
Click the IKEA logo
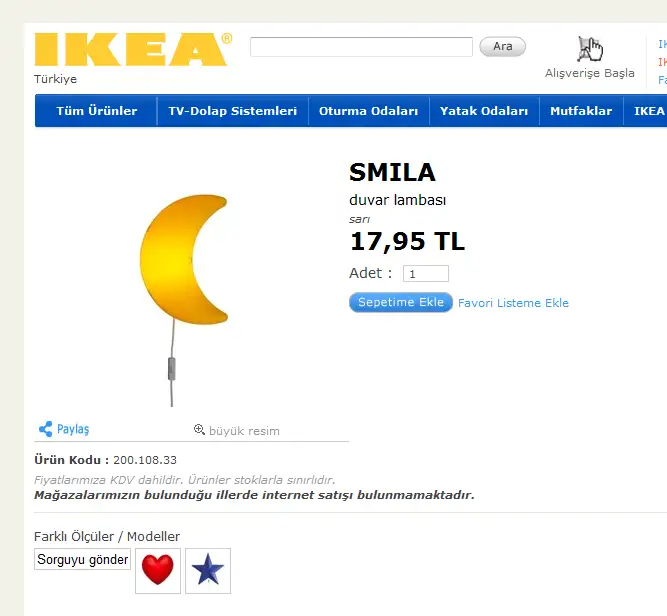[x=133, y=49]
